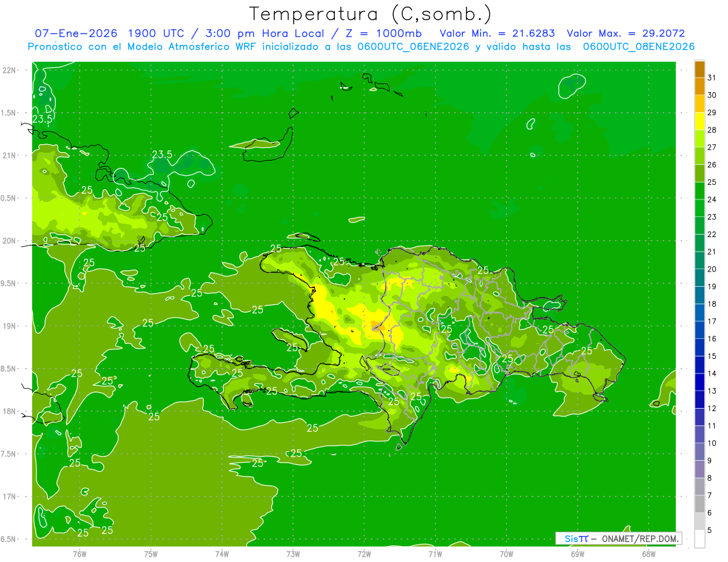Click the "74W" longitude axis label

222,554
